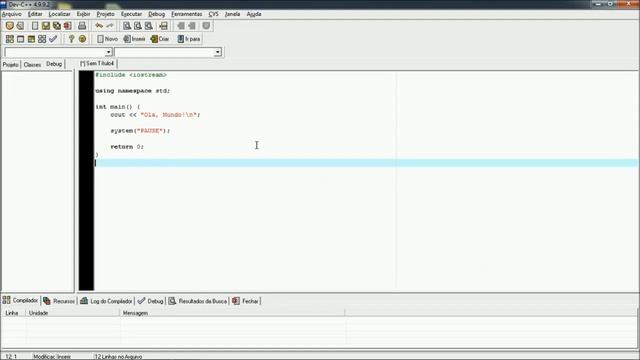The image size is (640, 360).
Task: Click the second main toolbar icon beside open
Action: pos(20,26)
